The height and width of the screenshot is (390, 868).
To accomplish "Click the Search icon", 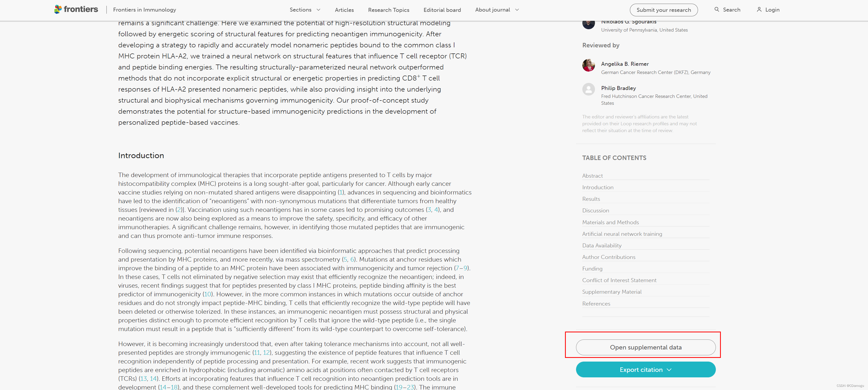I will coord(717,9).
